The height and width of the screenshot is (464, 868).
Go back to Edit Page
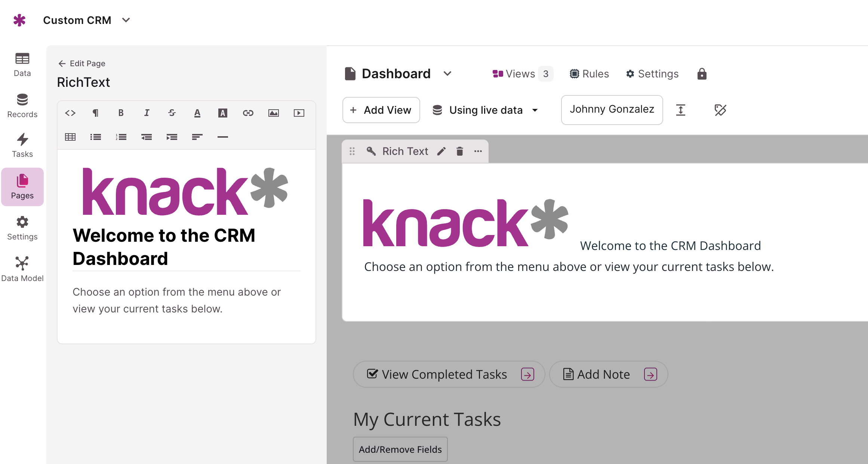coord(82,63)
